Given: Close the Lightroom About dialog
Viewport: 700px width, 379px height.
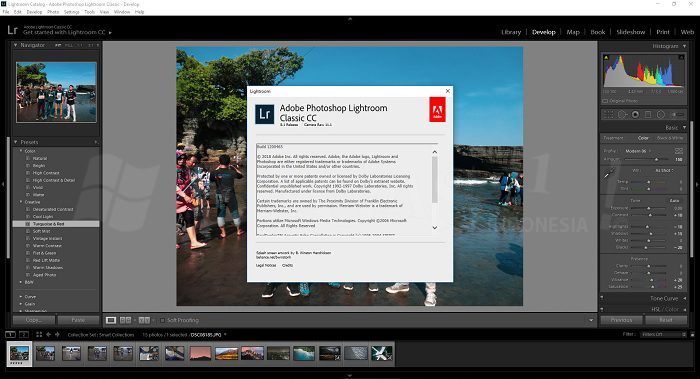Looking at the screenshot, I should (x=448, y=91).
